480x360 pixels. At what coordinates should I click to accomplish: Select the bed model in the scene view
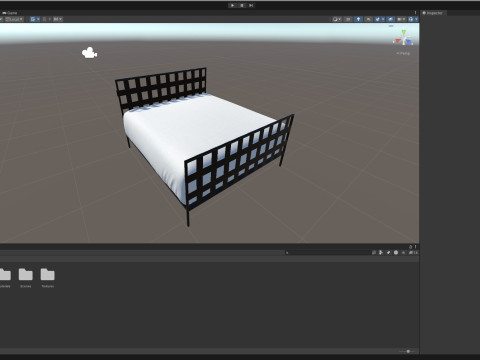(x=200, y=133)
